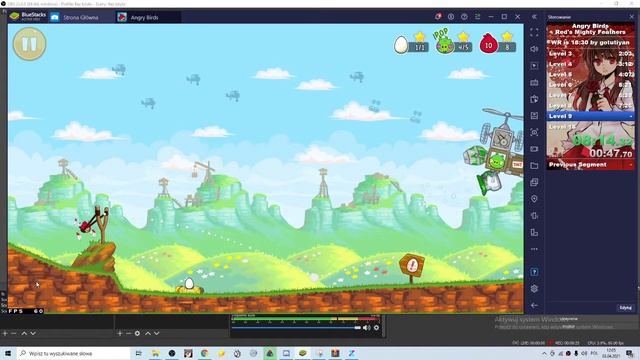Click the Previous Segment row

(591, 165)
